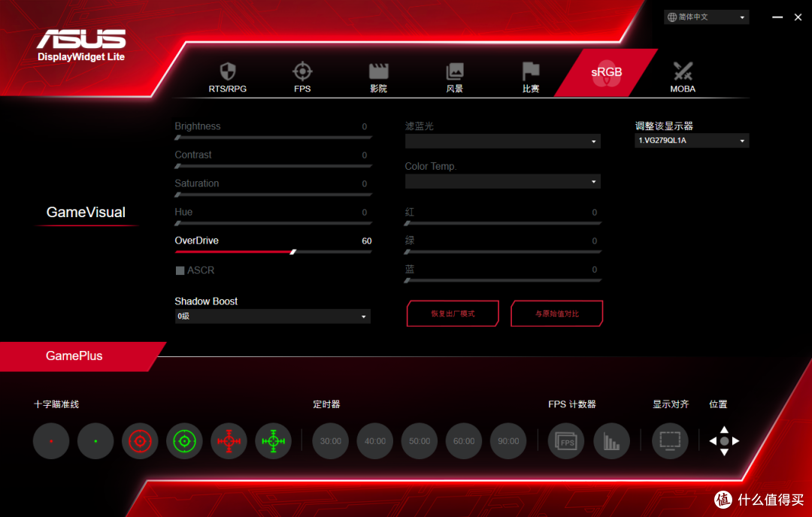Switch to FPS crosshair mode
812x517 pixels.
tap(302, 71)
